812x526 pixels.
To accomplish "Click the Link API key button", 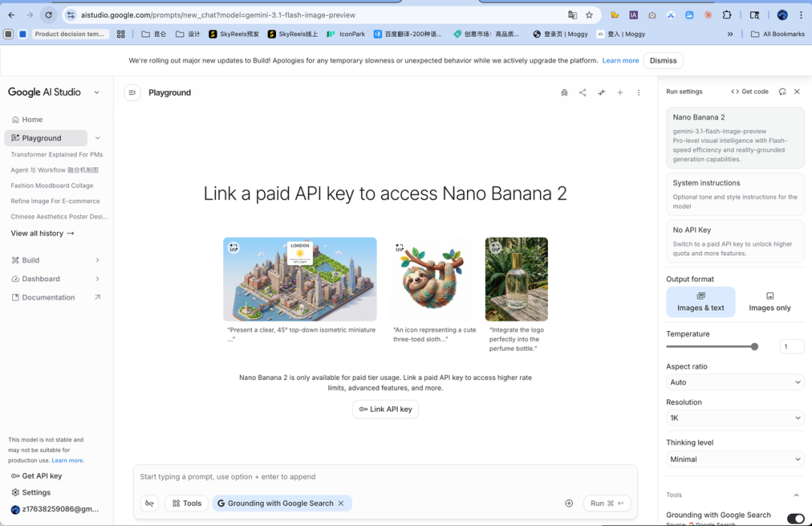I will [385, 409].
